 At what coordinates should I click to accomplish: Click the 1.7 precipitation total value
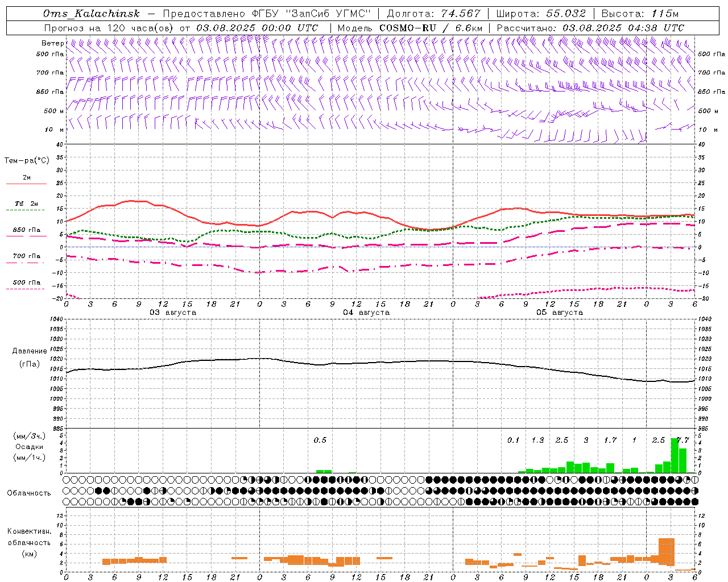click(610, 440)
